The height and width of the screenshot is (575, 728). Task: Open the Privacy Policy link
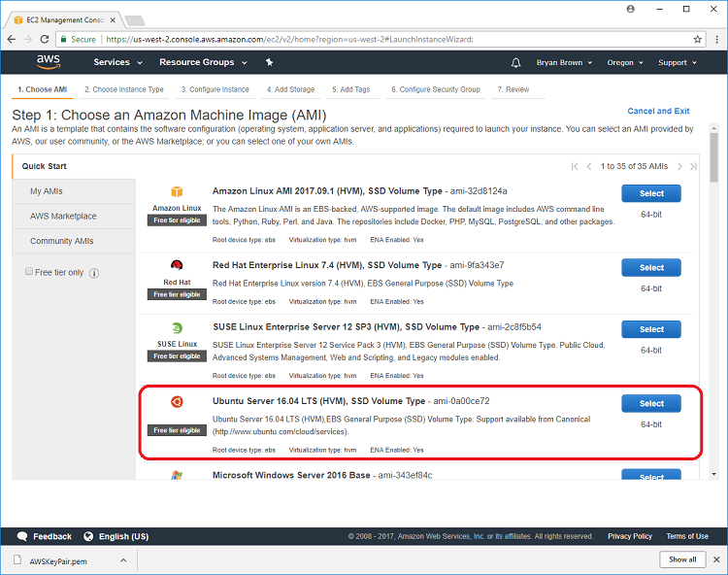(630, 536)
